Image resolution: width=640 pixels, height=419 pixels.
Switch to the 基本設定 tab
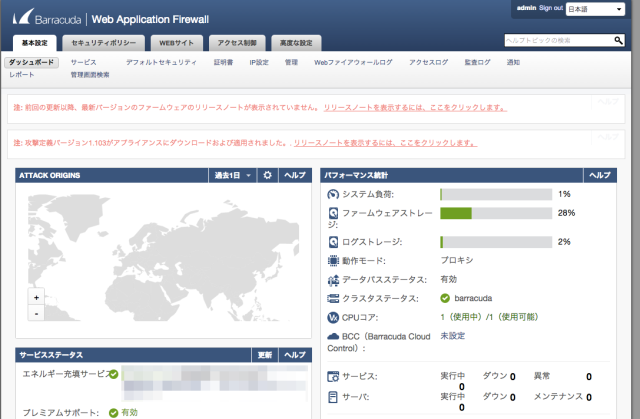(x=35, y=43)
